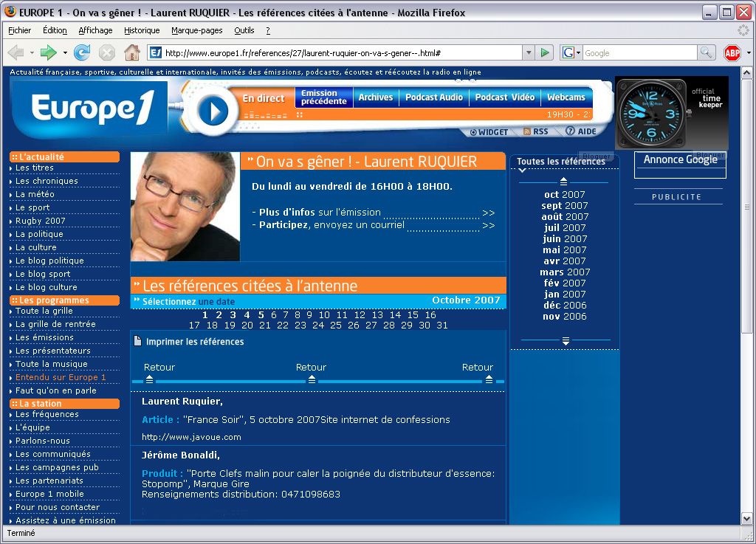Select date 5 in October calendar
Screen dimensions: 756x544
click(261, 315)
